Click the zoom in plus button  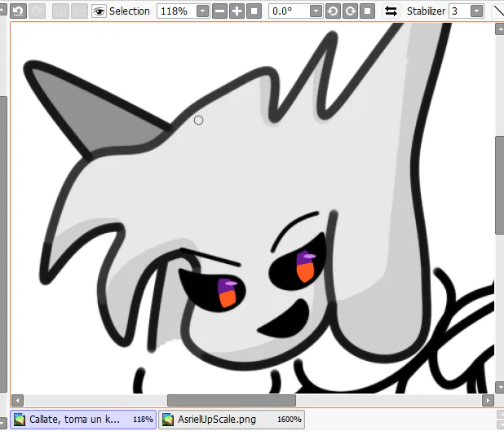237,11
